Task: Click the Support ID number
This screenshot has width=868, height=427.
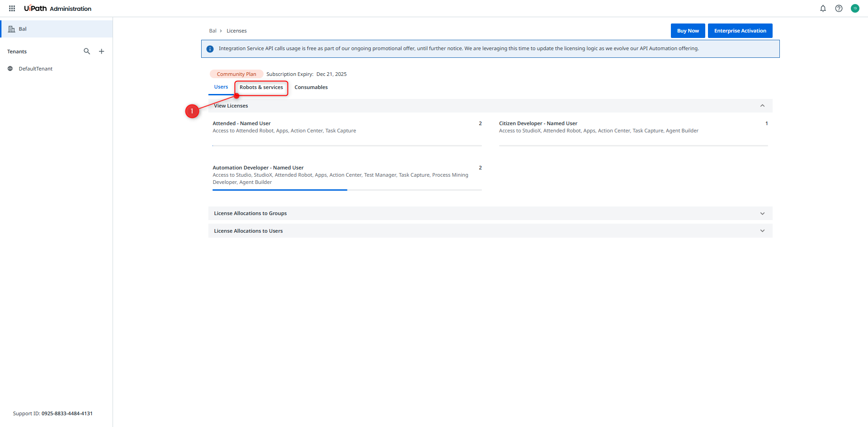Action: (x=67, y=413)
